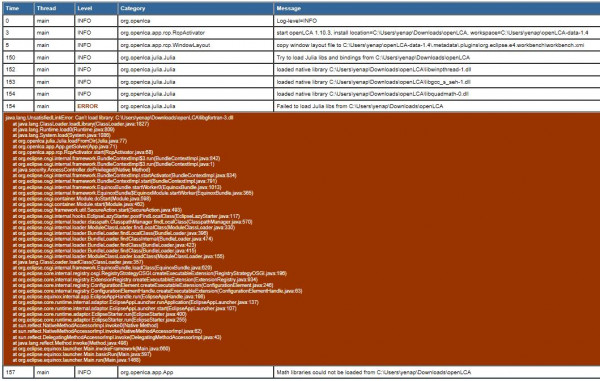Click stack line SecureAction.start(SecureAction.java)

pyautogui.click(x=97, y=210)
